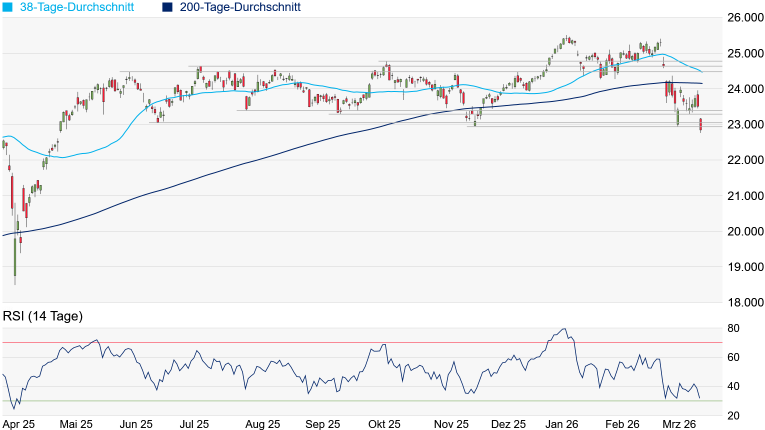Select the latest red candle at far right
Image resolution: width=765 pixels, height=430 pixels.
[700, 125]
